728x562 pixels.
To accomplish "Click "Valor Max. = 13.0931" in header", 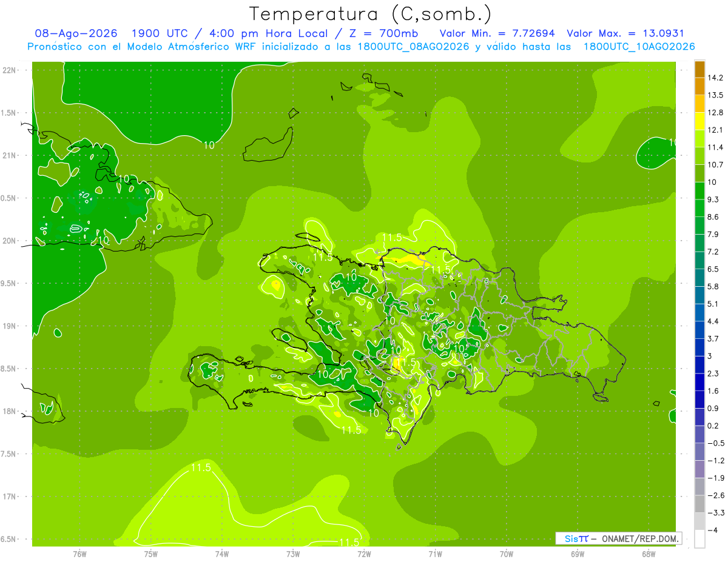I will pos(625,33).
